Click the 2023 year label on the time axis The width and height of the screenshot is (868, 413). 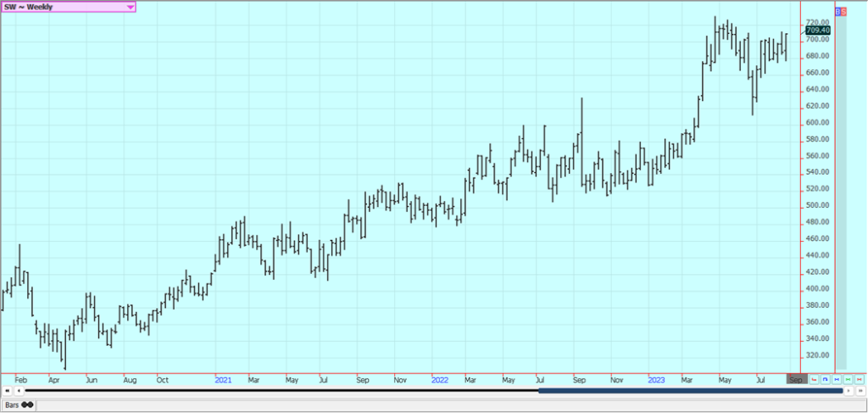pyautogui.click(x=657, y=380)
